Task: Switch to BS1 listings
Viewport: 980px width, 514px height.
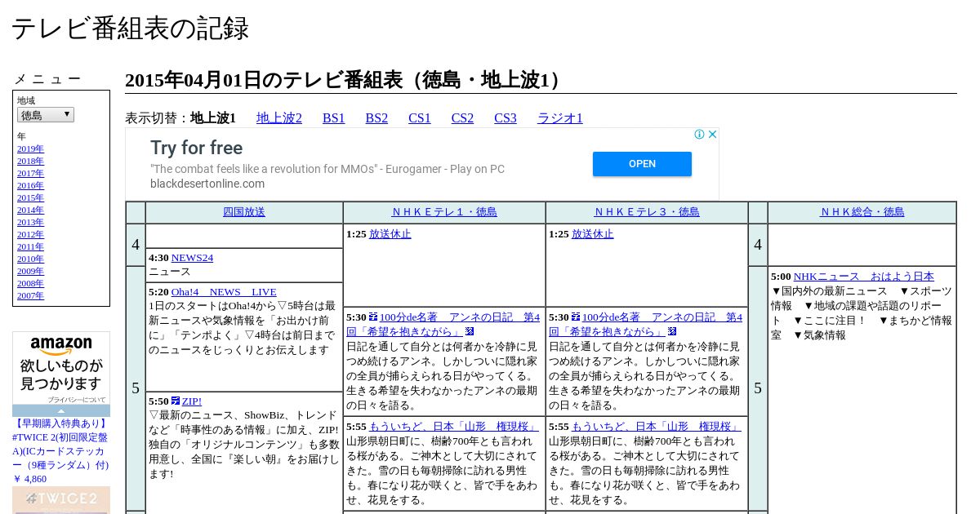Action: tap(334, 118)
